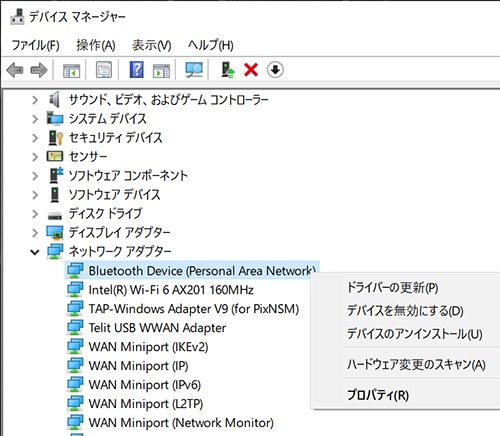Select WAN Miniport (IPv6) row

(x=145, y=385)
